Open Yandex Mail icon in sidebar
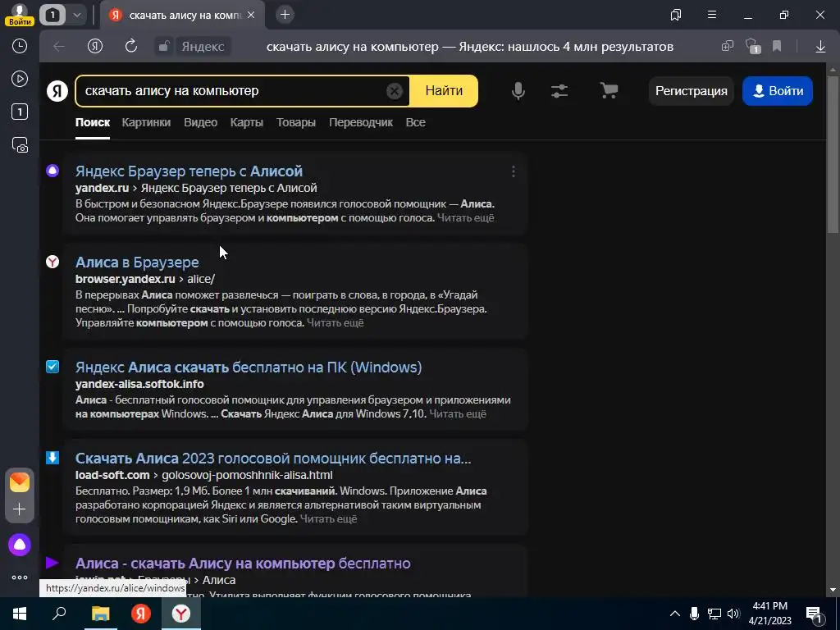The height and width of the screenshot is (630, 840). click(x=20, y=482)
